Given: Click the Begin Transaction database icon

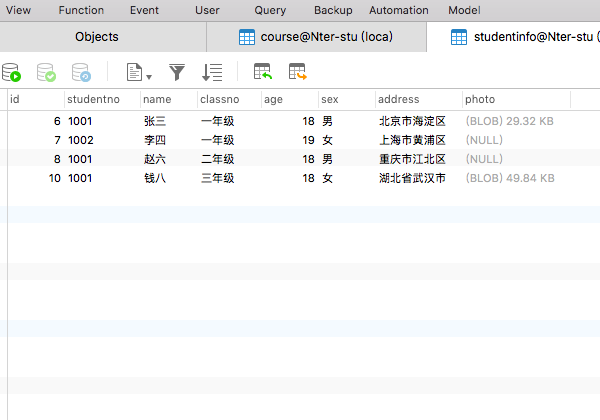Looking at the screenshot, I should [11, 72].
